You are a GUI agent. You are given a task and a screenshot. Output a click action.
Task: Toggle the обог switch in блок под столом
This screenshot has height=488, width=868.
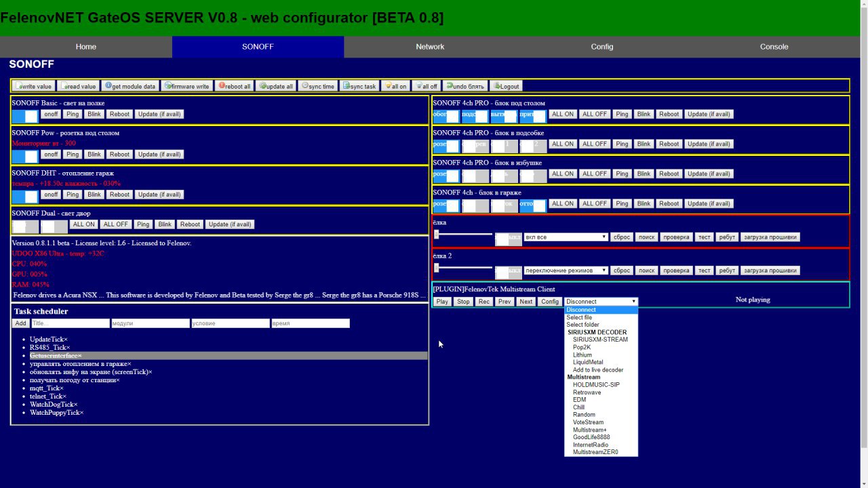coord(446,116)
